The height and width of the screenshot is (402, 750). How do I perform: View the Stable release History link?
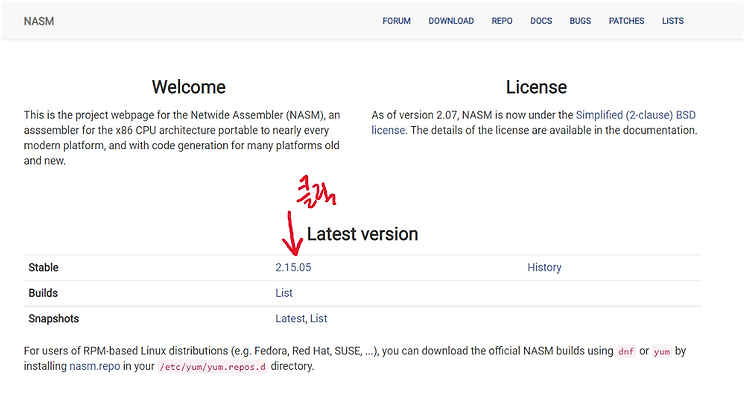pyautogui.click(x=544, y=268)
